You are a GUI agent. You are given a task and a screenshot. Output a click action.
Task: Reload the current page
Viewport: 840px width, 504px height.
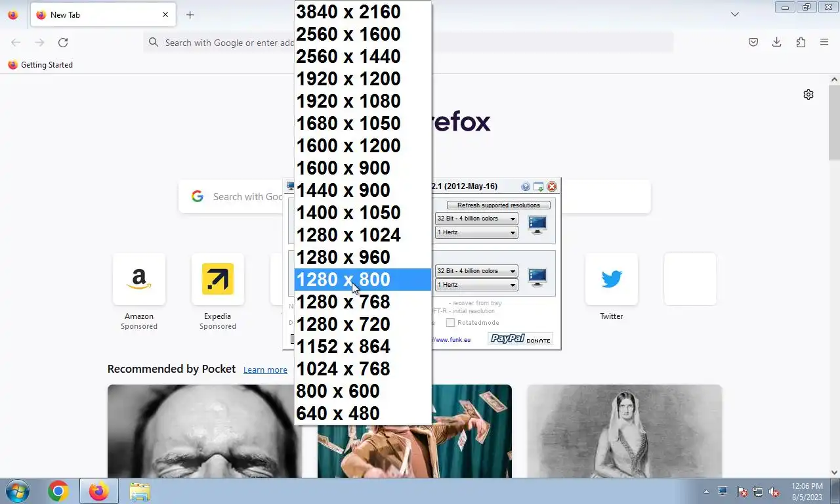pyautogui.click(x=63, y=42)
